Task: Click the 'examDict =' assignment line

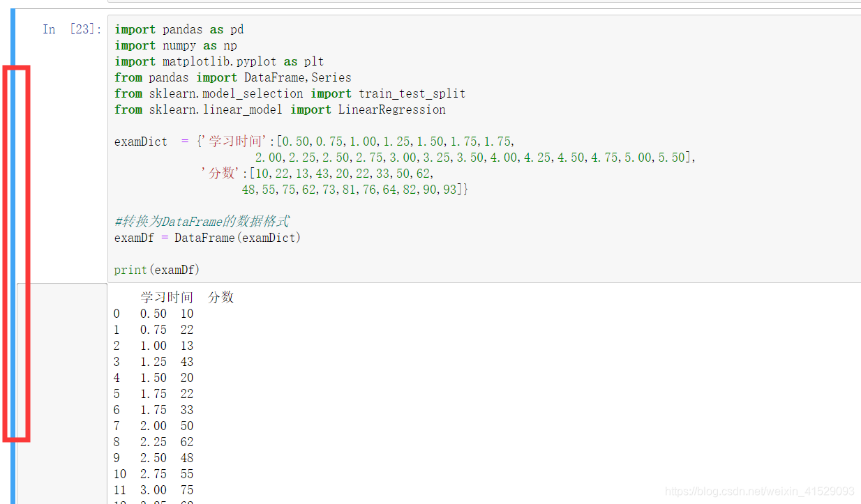Action: click(x=315, y=142)
